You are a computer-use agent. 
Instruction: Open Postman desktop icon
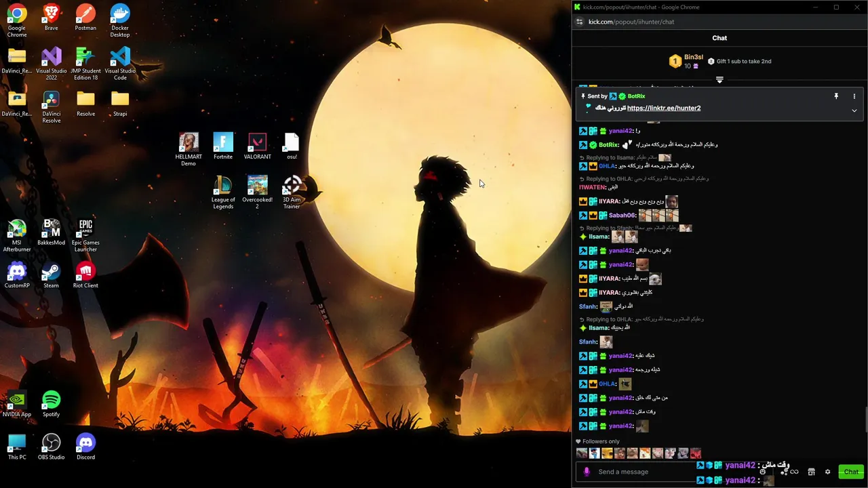pos(85,18)
